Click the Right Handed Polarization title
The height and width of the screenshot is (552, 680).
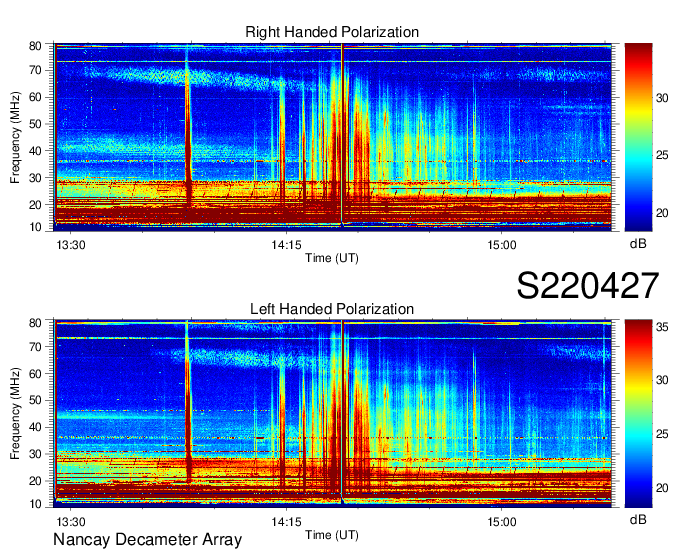tap(332, 32)
